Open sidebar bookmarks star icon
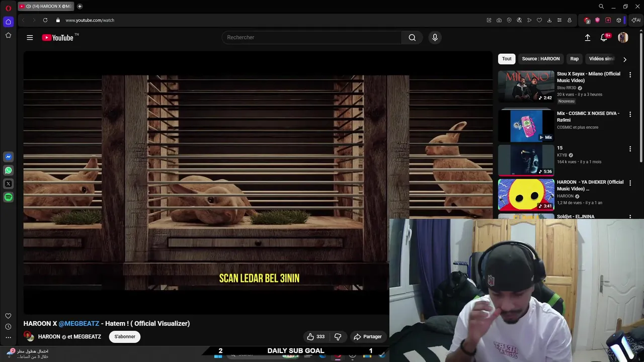This screenshot has height=362, width=644. click(x=8, y=35)
